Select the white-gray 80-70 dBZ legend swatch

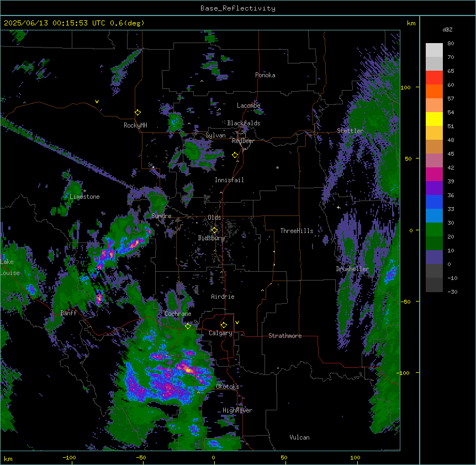(434, 50)
